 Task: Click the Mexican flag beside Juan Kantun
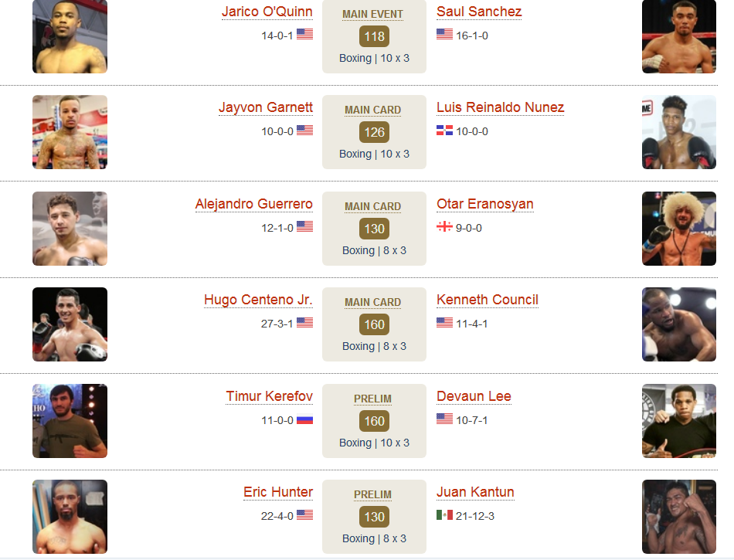pos(444,515)
